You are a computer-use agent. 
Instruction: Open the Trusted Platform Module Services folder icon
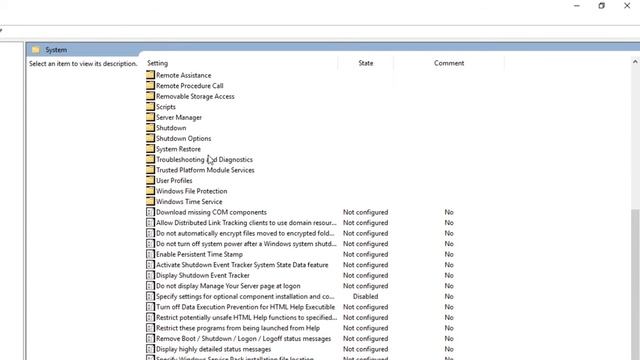point(150,170)
